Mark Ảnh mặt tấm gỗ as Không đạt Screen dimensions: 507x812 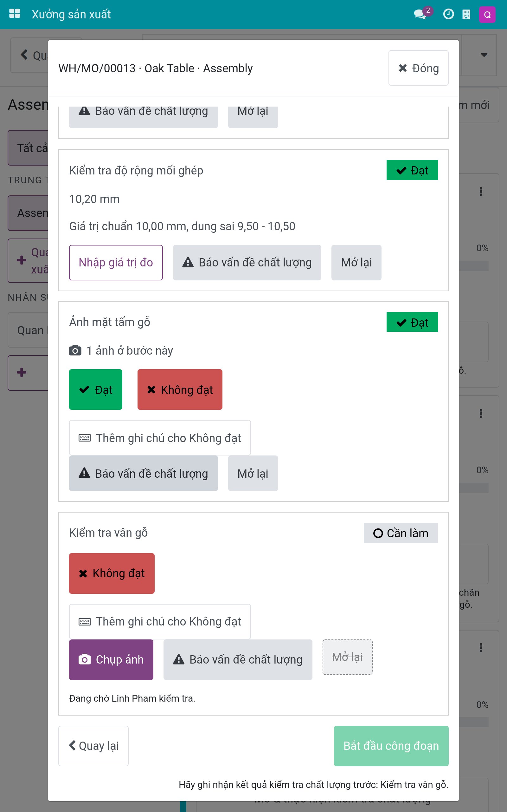click(180, 389)
